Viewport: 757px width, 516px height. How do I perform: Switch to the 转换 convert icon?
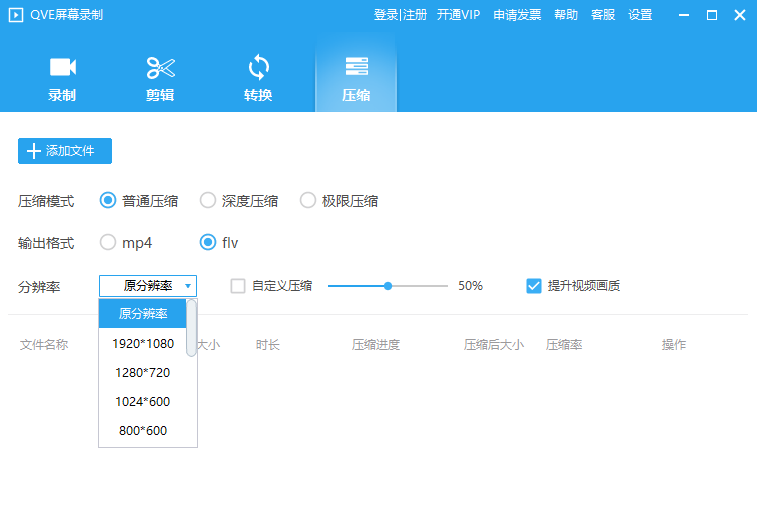(x=258, y=68)
